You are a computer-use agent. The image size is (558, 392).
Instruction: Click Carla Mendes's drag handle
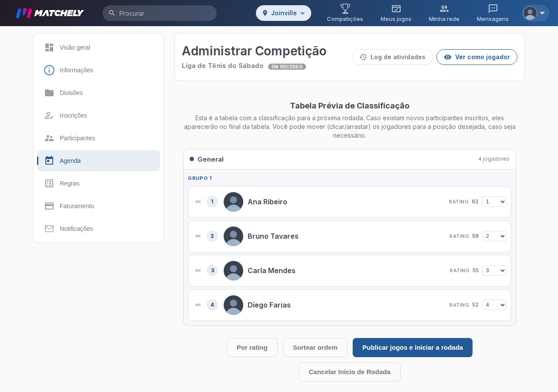click(x=198, y=270)
